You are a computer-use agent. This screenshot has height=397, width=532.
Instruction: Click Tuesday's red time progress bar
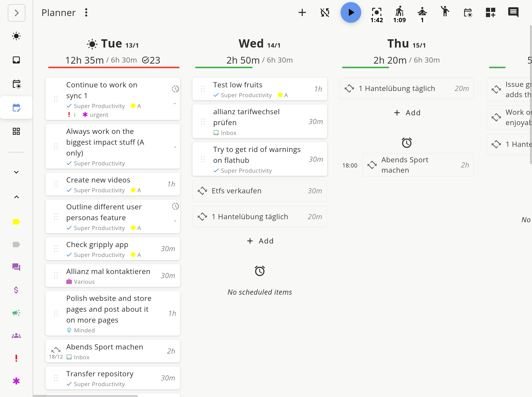[114, 67]
